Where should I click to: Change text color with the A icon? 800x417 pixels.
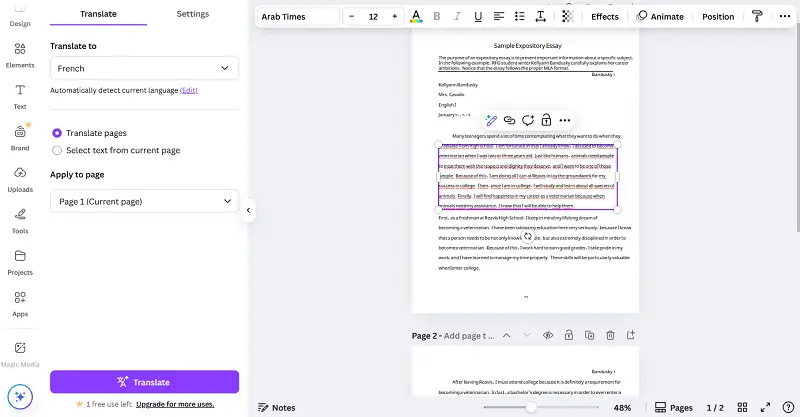click(416, 16)
